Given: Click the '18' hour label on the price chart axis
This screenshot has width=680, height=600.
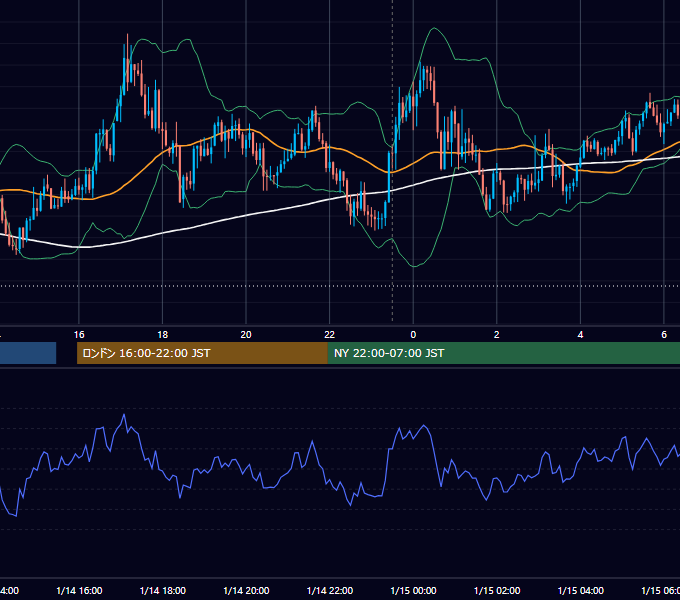Looking at the screenshot, I should click(x=163, y=335).
